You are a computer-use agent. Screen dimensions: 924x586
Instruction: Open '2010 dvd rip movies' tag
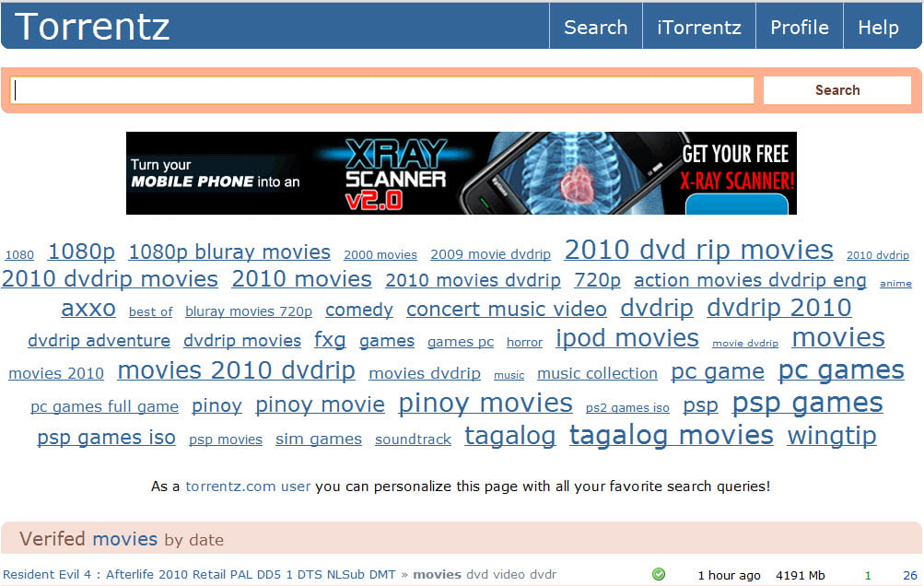pyautogui.click(x=698, y=250)
